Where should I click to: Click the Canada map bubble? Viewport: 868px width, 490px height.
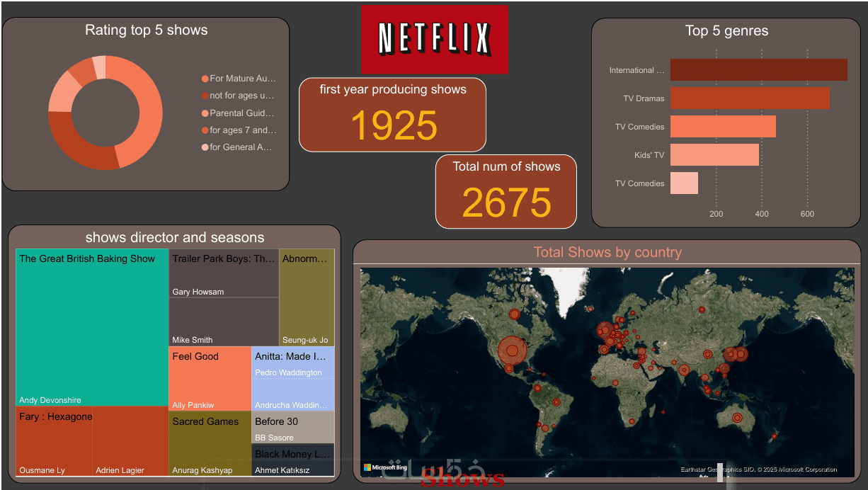pos(515,314)
